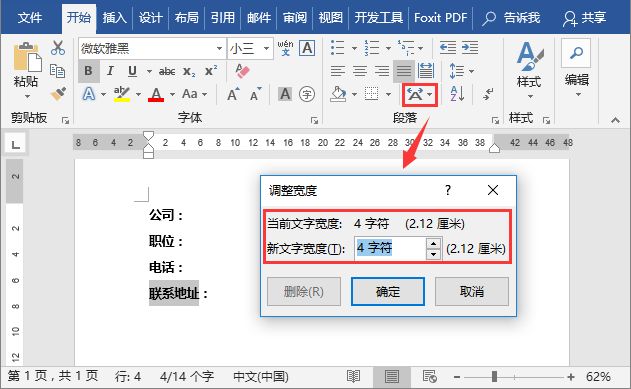Click the zoom in plus button
The image size is (631, 389).
tap(571, 377)
